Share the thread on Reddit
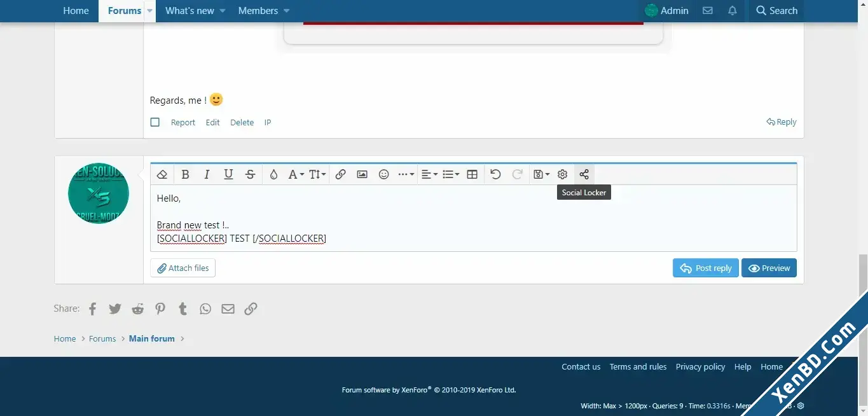868x416 pixels. coord(137,309)
